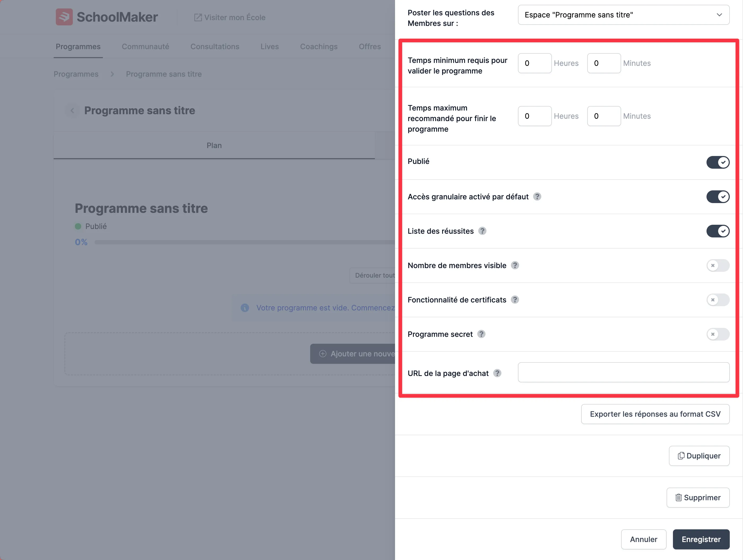
Task: Click the back chevron beside Programme sans titre
Action: (x=72, y=111)
